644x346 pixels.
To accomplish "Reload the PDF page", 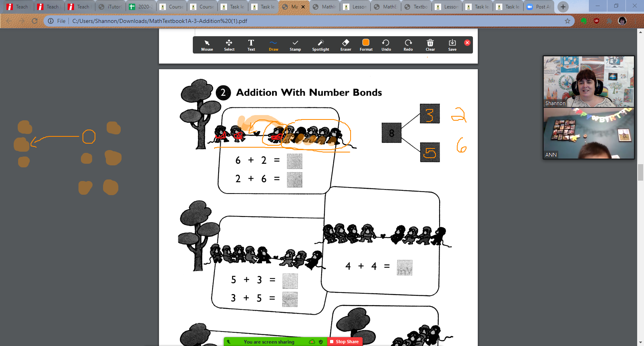I will [x=35, y=21].
